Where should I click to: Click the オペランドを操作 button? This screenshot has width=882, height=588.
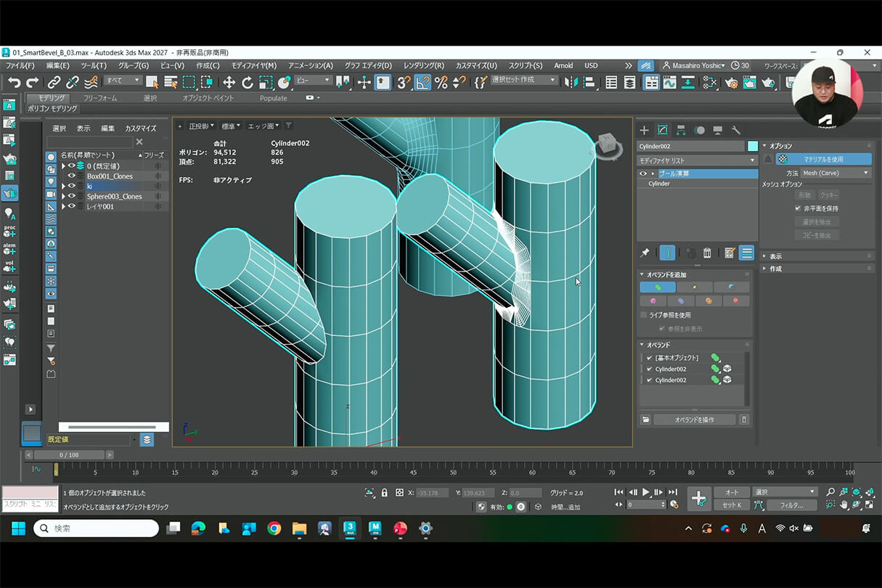(695, 420)
